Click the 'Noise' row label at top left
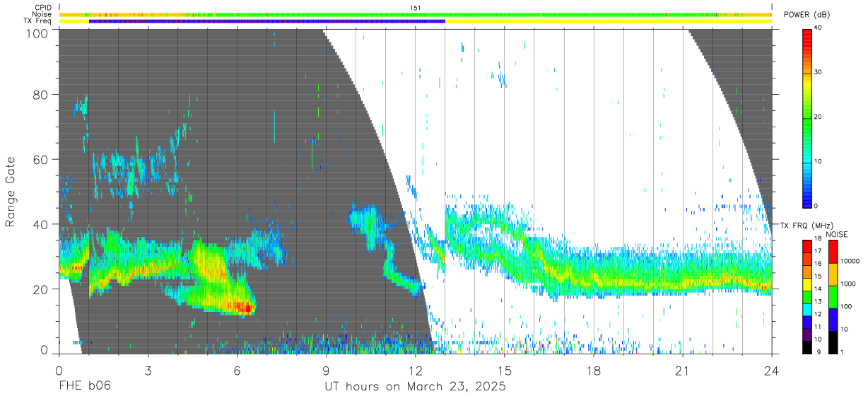The width and height of the screenshot is (868, 401). tap(42, 14)
